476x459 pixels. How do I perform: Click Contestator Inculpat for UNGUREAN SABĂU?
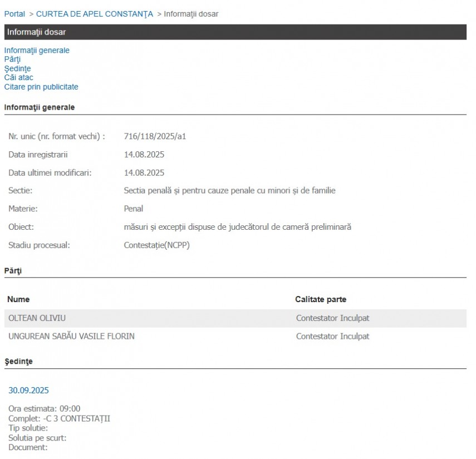(x=333, y=337)
